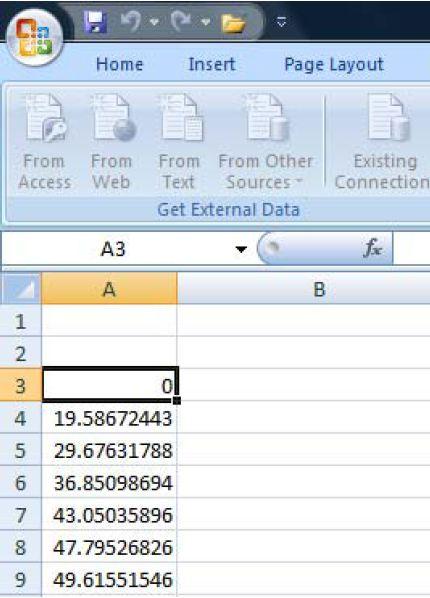Image resolution: width=430 pixels, height=598 pixels.
Task: Expand From Other Sources menu
Action: point(266,142)
